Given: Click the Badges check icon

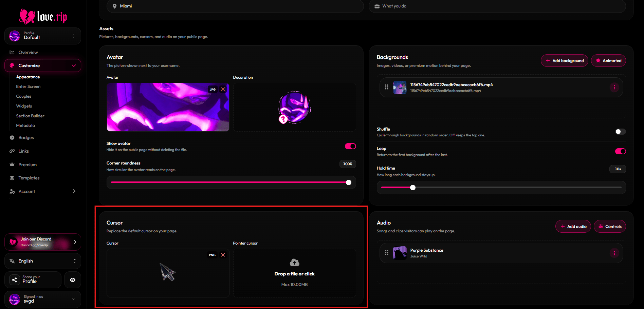Looking at the screenshot, I should click(12, 138).
